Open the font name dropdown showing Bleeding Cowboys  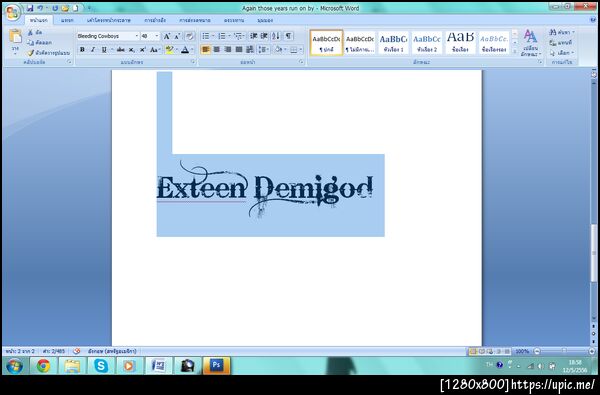137,36
